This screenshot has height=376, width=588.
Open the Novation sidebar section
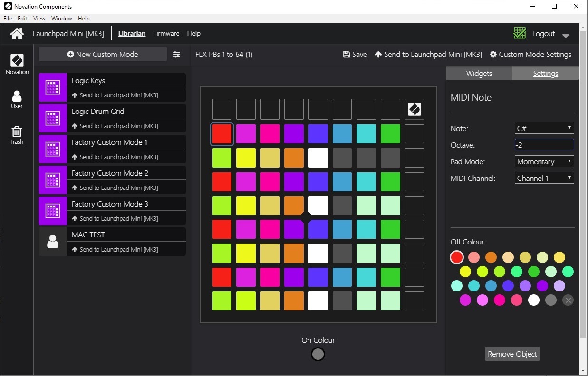click(x=17, y=64)
